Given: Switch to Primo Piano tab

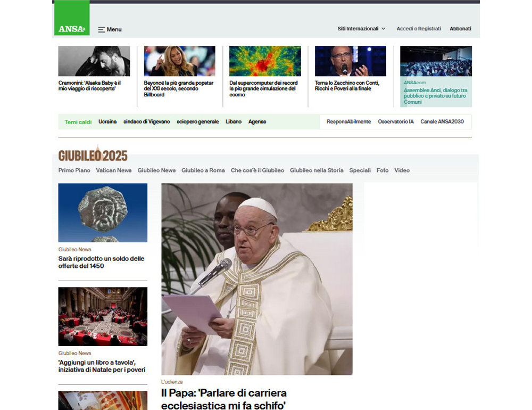Looking at the screenshot, I should pyautogui.click(x=74, y=170).
